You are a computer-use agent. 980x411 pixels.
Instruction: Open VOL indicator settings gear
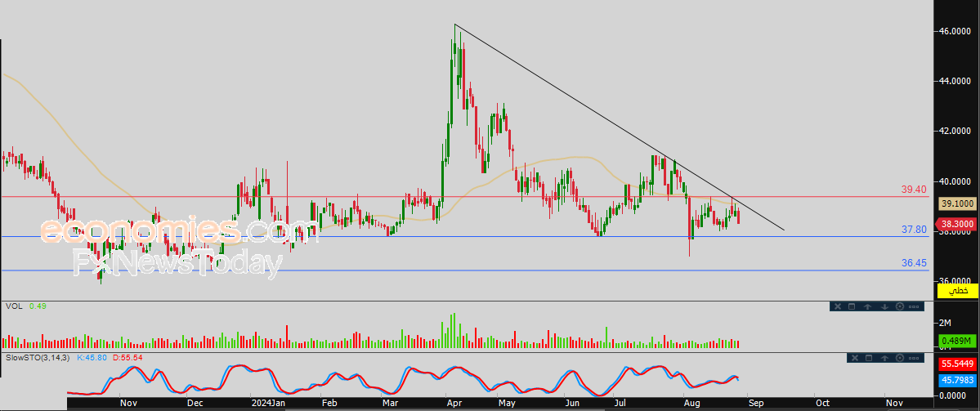[900, 306]
